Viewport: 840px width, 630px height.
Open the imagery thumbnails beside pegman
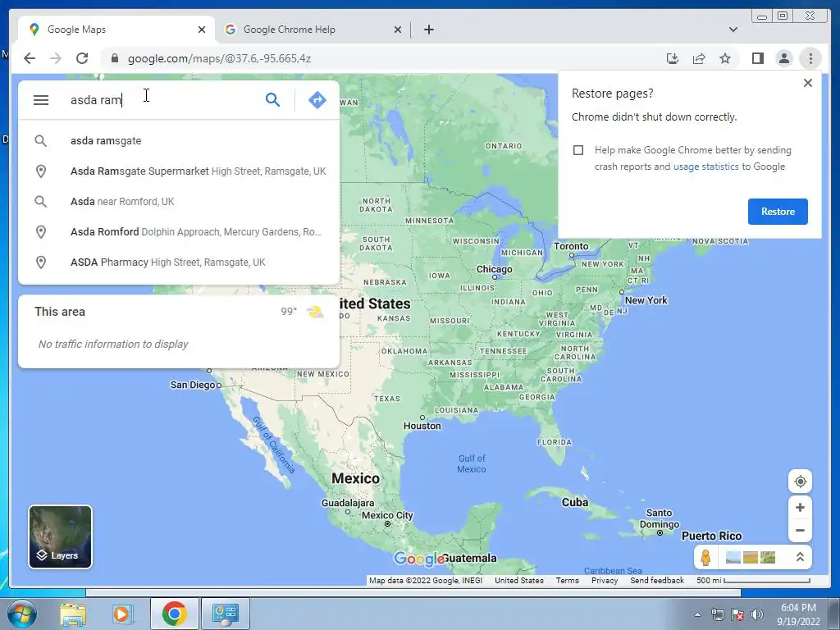tap(751, 558)
